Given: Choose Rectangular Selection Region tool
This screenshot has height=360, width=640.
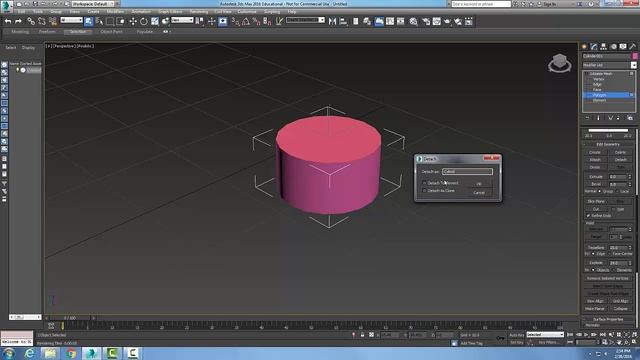Looking at the screenshot, I should tap(110, 21).
